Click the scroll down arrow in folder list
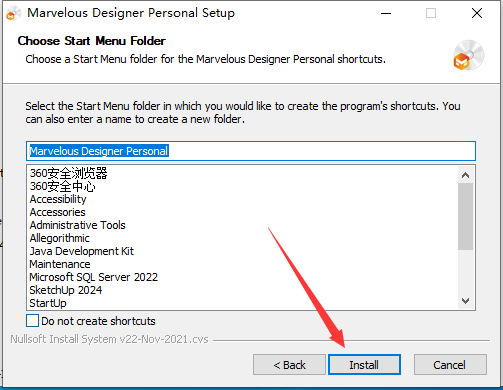The image size is (503, 390). coord(465,301)
